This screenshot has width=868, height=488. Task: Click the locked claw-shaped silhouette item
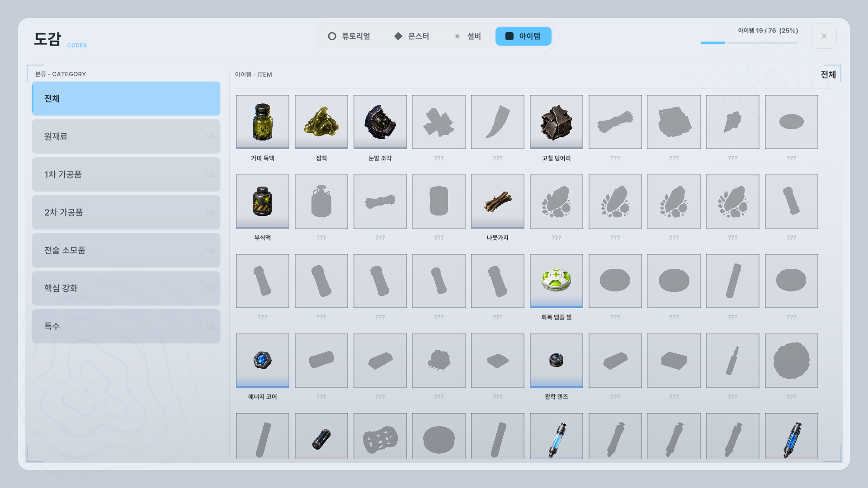(497, 122)
